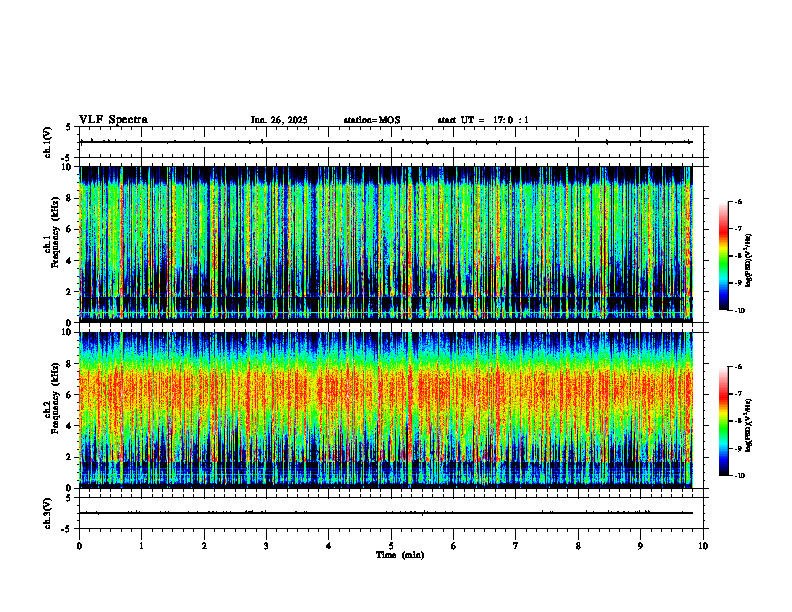
Task: Click the "station=MOS" header label
Action: tap(372, 120)
